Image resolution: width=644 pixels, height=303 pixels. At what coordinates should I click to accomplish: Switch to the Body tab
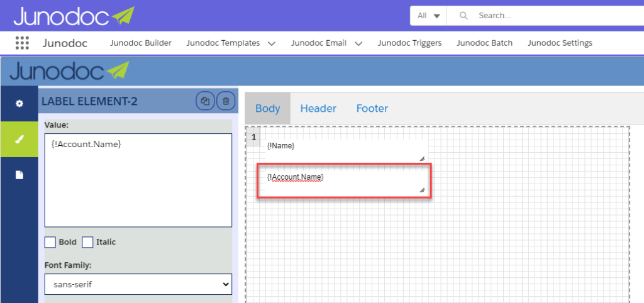click(268, 108)
